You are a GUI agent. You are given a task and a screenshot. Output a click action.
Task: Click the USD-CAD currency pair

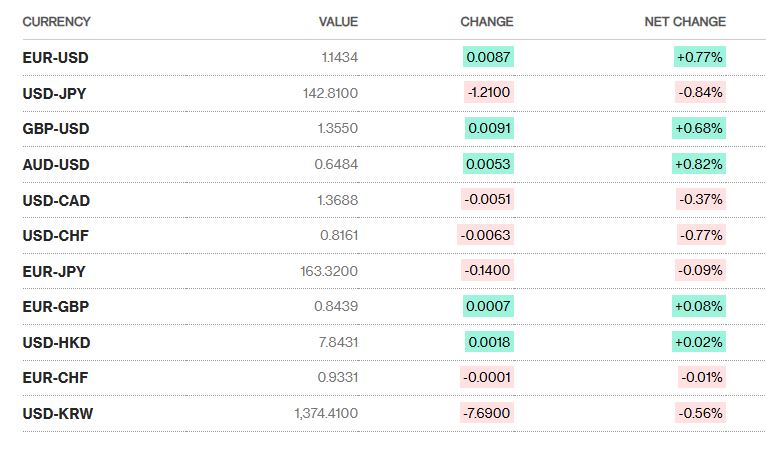(56, 200)
